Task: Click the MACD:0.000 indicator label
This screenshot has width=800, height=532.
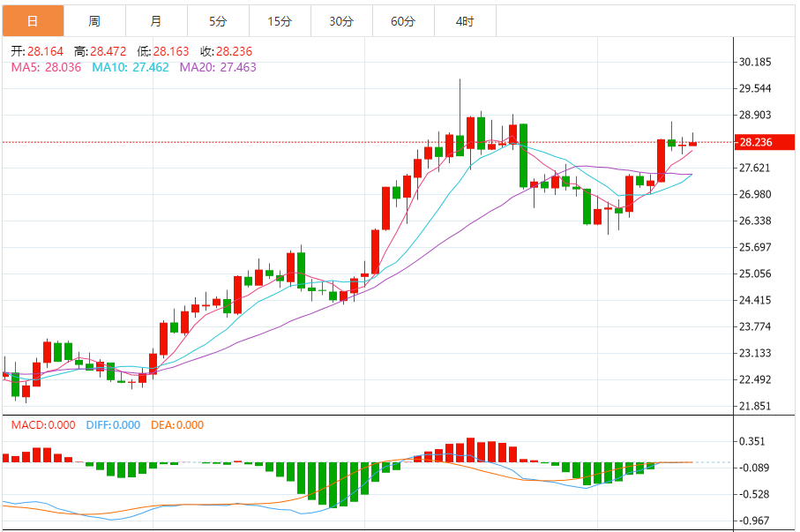Action: [x=43, y=424]
